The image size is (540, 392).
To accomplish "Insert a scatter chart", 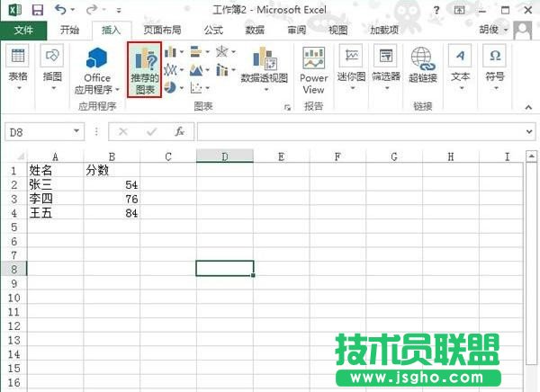I will [196, 88].
